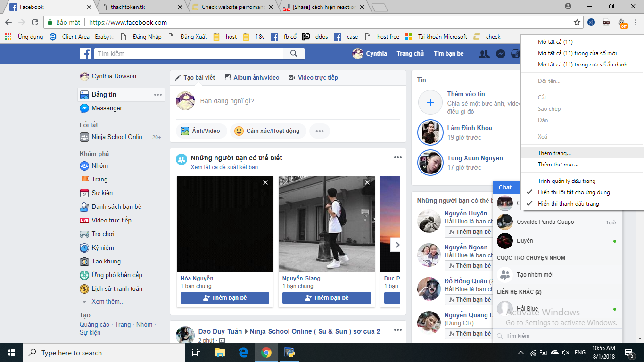
Task: Toggle Hiển thị lối tắt cho ứng dụng
Action: click(582, 192)
